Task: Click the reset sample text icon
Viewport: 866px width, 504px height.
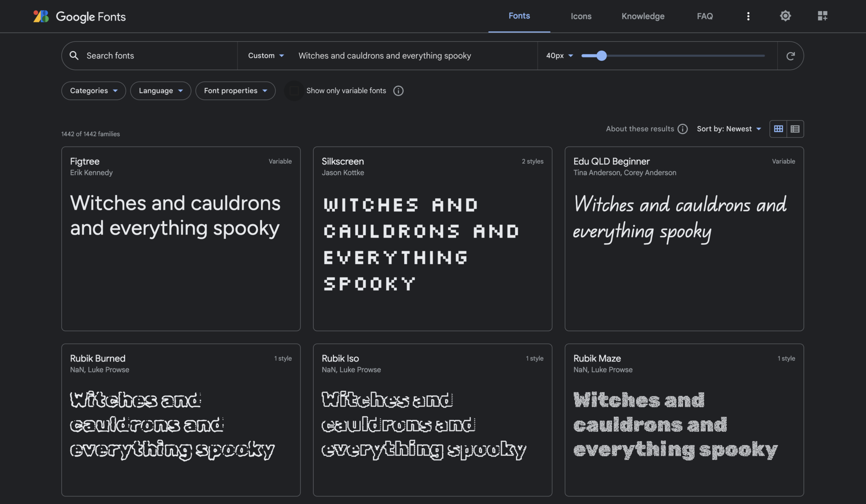Action: point(790,55)
